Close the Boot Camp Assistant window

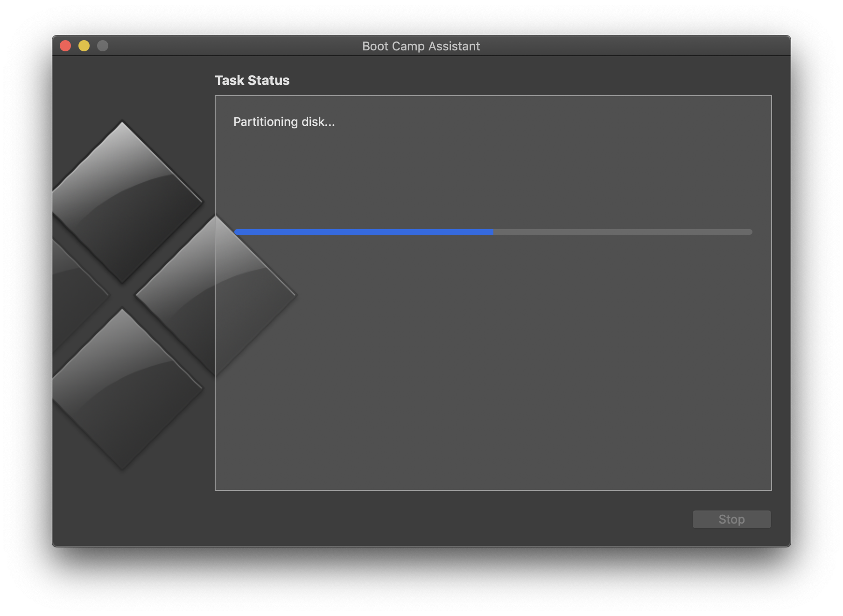coord(65,46)
